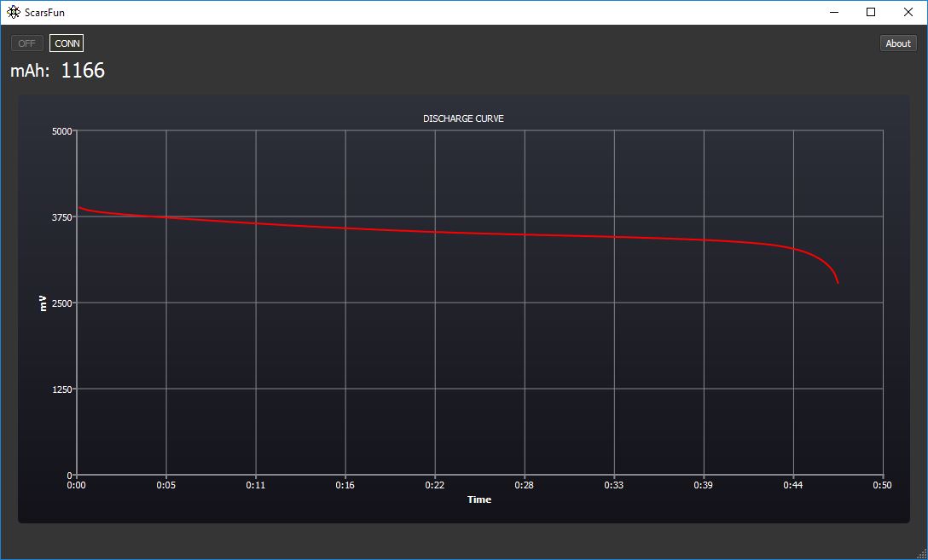The height and width of the screenshot is (560, 928).
Task: Click the Time axis label
Action: (x=479, y=499)
